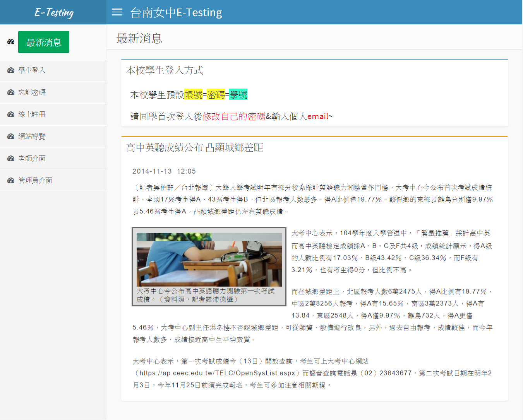This screenshot has width=523, height=420.
Task: Click the E-Testing logo
Action: pyautogui.click(x=54, y=12)
